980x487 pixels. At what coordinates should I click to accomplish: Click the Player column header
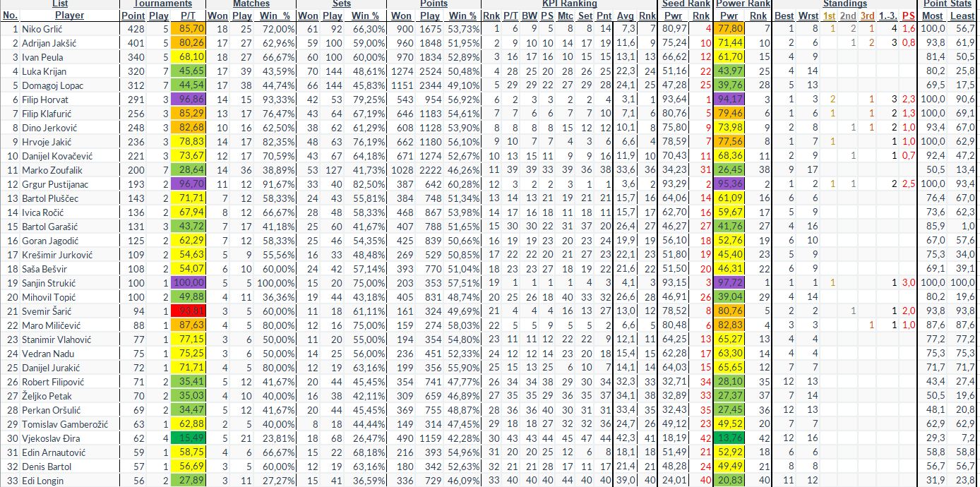point(69,15)
